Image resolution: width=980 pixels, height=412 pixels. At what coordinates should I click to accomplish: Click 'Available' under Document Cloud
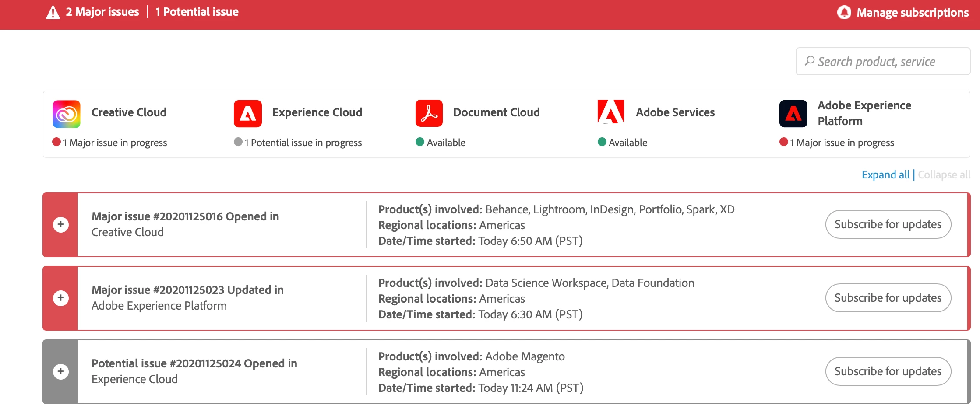pos(446,143)
